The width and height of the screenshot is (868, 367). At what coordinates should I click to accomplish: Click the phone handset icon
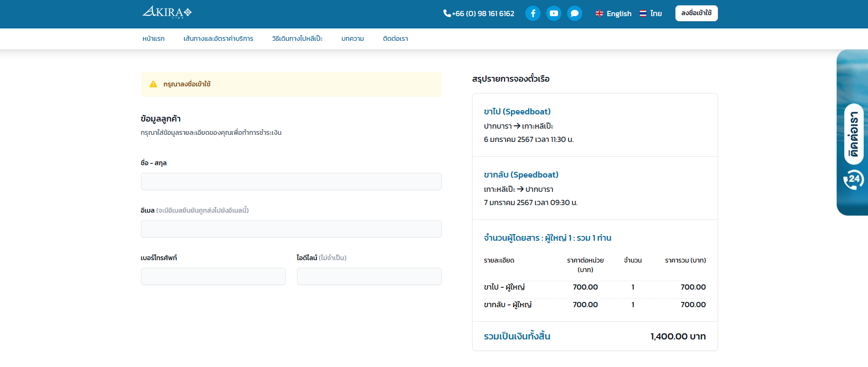[447, 13]
